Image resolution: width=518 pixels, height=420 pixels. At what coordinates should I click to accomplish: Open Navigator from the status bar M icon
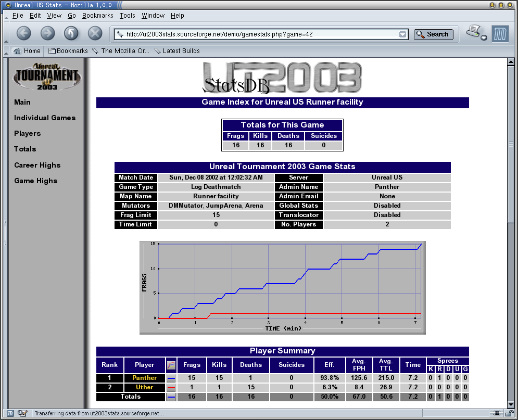click(10, 413)
